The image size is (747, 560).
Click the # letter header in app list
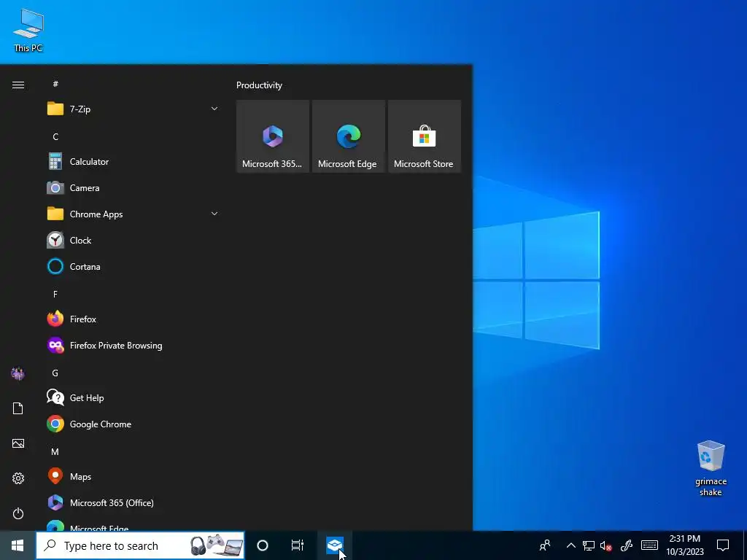tap(55, 84)
